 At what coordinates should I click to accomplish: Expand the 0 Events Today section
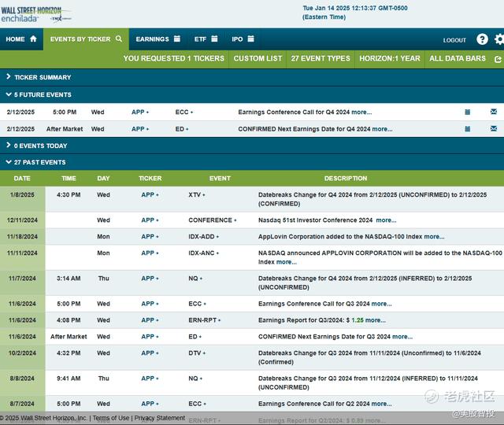[x=252, y=146]
